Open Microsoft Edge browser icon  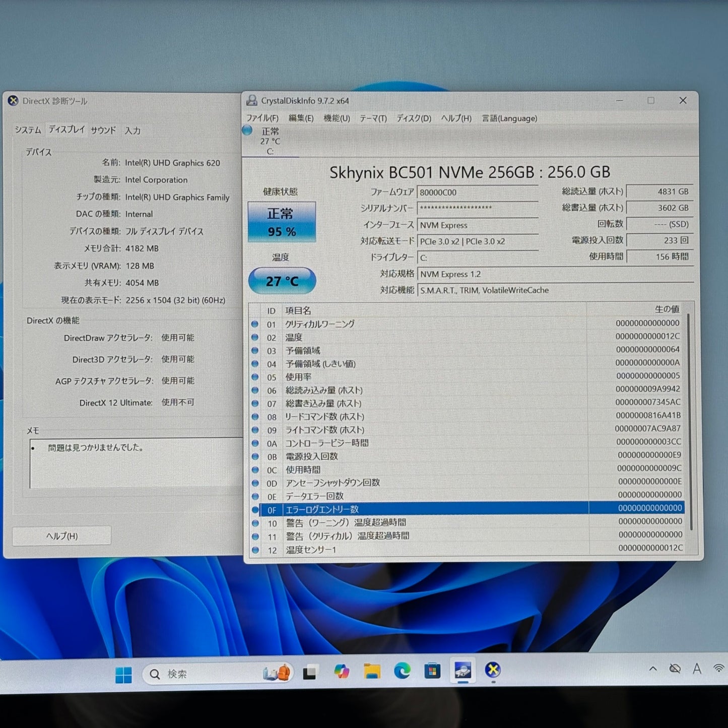pos(402,671)
